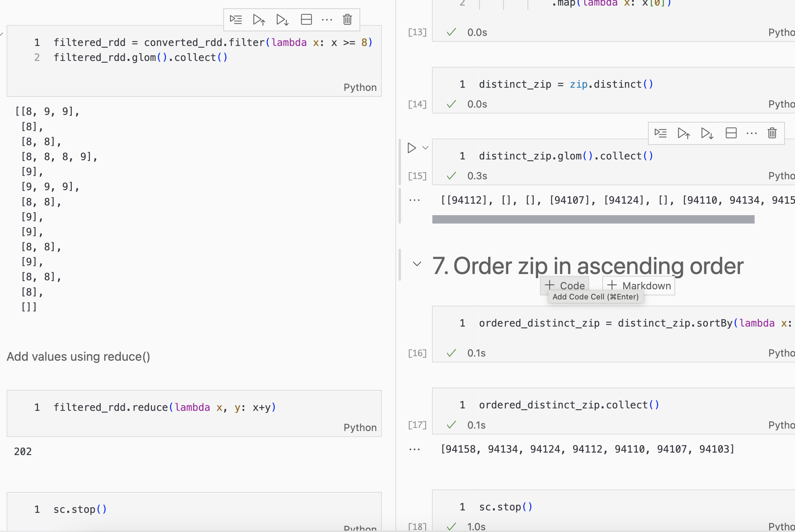Open more actions in left cell toolbar

point(326,19)
